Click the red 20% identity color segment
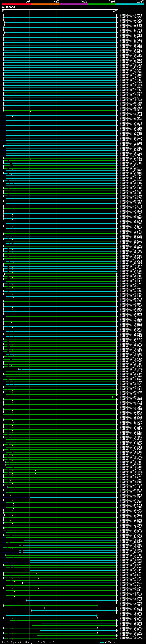The height and width of the screenshot is (644, 146). click(x=16, y=4)
